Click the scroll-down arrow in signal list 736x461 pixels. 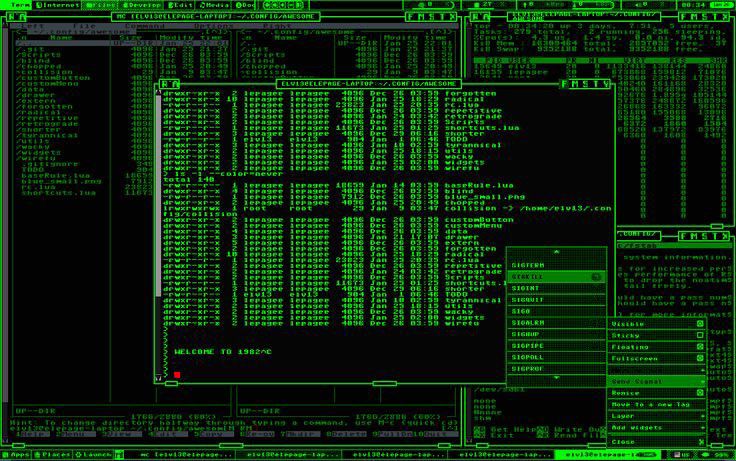pyautogui.click(x=556, y=377)
